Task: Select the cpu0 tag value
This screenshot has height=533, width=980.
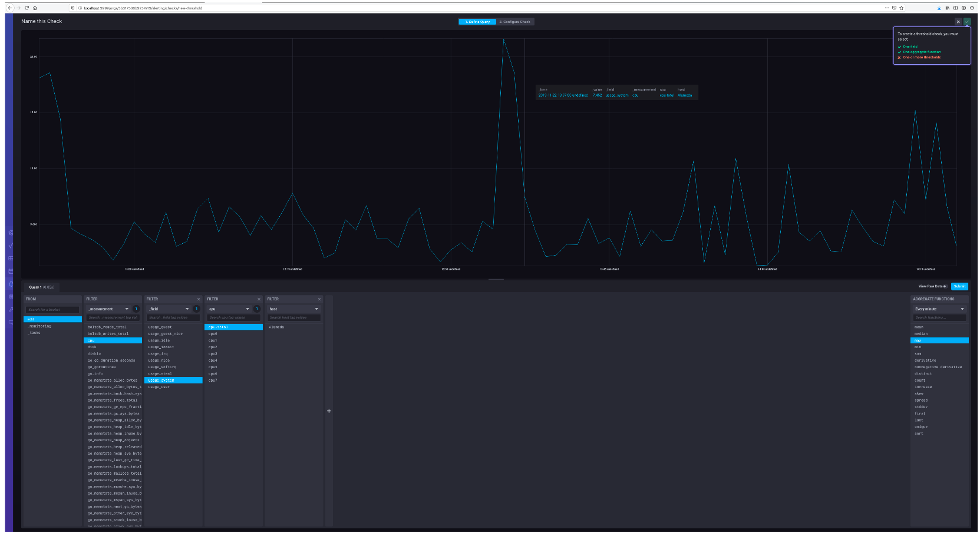Action: point(233,334)
